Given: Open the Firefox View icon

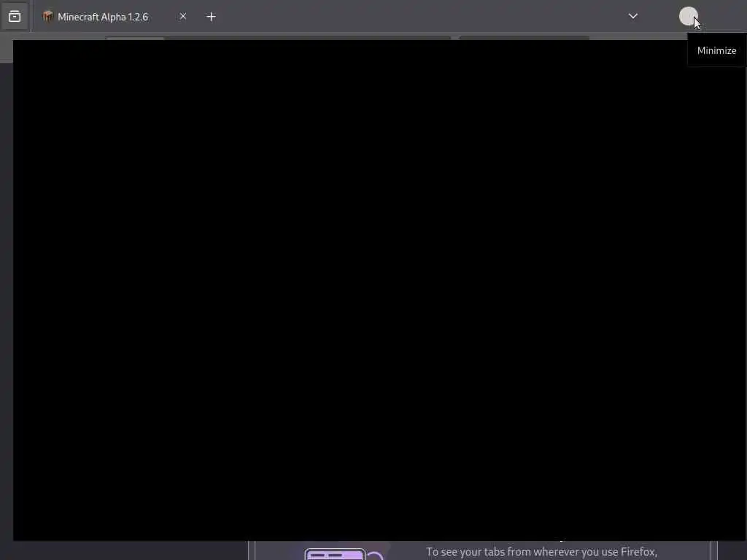Looking at the screenshot, I should pyautogui.click(x=15, y=17).
